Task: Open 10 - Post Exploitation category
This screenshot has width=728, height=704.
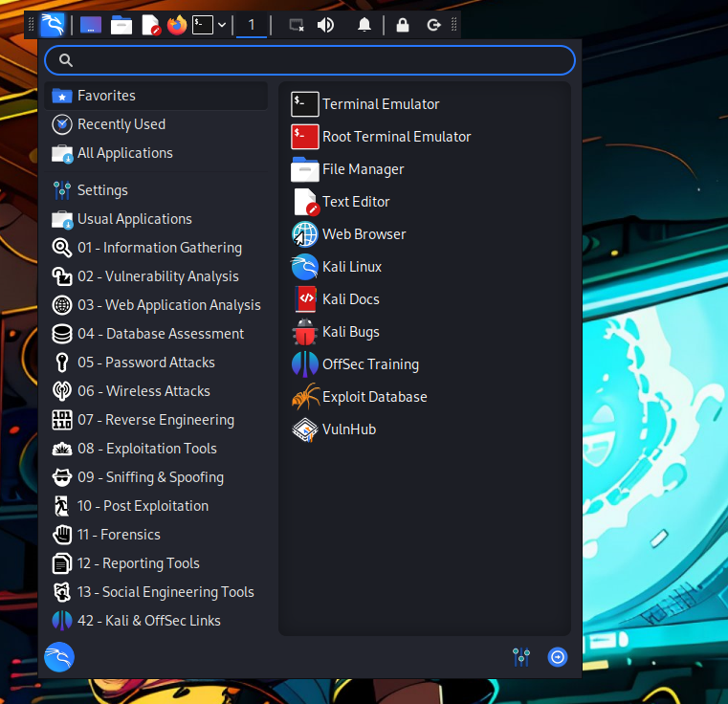Action: coord(156,506)
